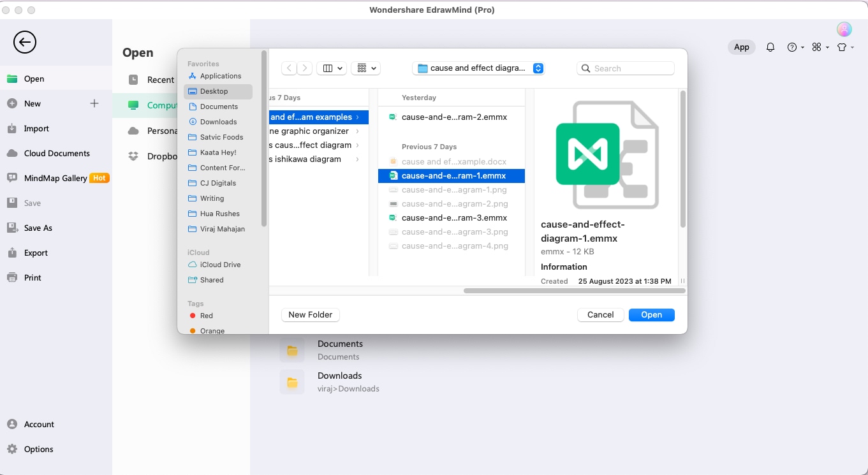Open the grid grouping dropdown
This screenshot has width=868, height=475.
pyautogui.click(x=367, y=68)
